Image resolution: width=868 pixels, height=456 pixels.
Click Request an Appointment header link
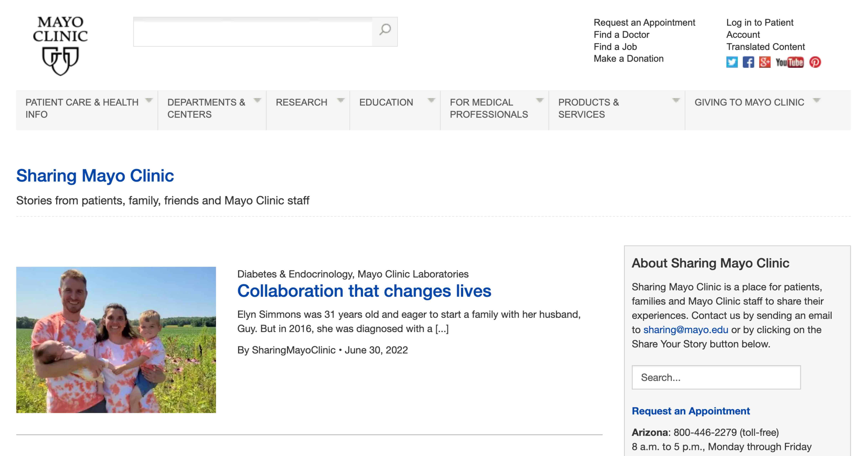(644, 23)
